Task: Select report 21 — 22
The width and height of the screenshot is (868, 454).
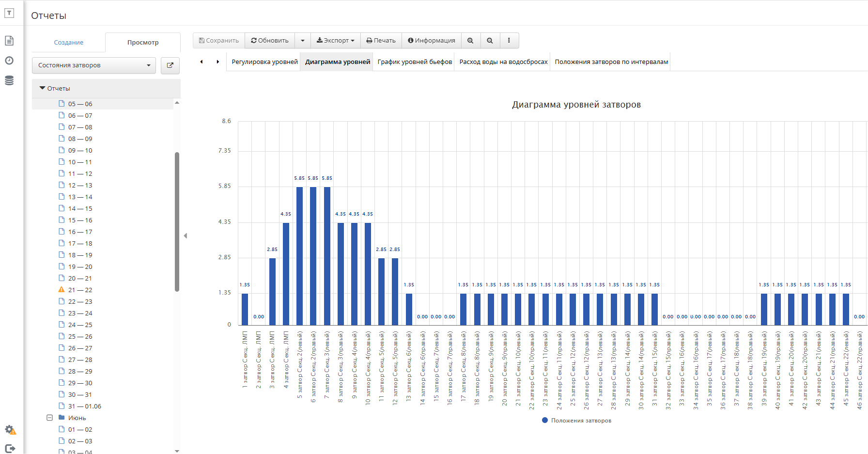Action: click(80, 290)
